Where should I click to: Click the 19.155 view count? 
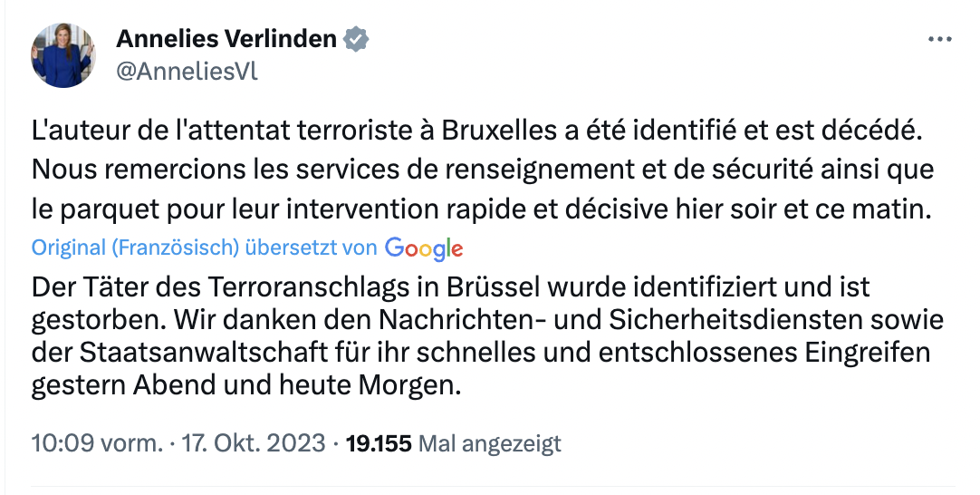pyautogui.click(x=380, y=443)
